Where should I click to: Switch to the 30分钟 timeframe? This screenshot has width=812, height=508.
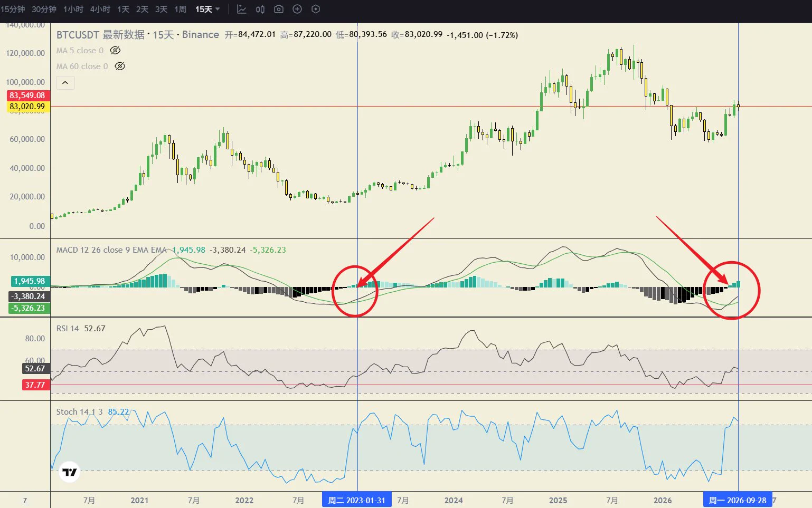click(x=44, y=9)
